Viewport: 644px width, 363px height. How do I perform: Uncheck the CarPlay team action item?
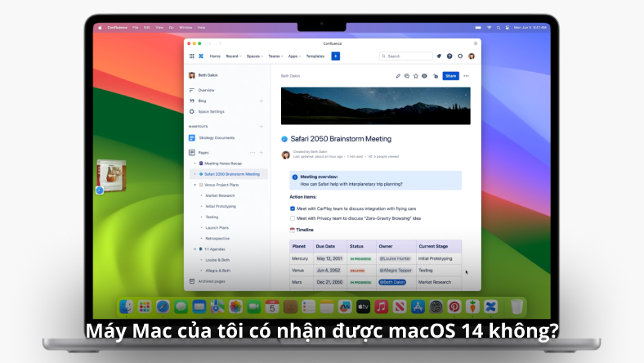[293, 208]
